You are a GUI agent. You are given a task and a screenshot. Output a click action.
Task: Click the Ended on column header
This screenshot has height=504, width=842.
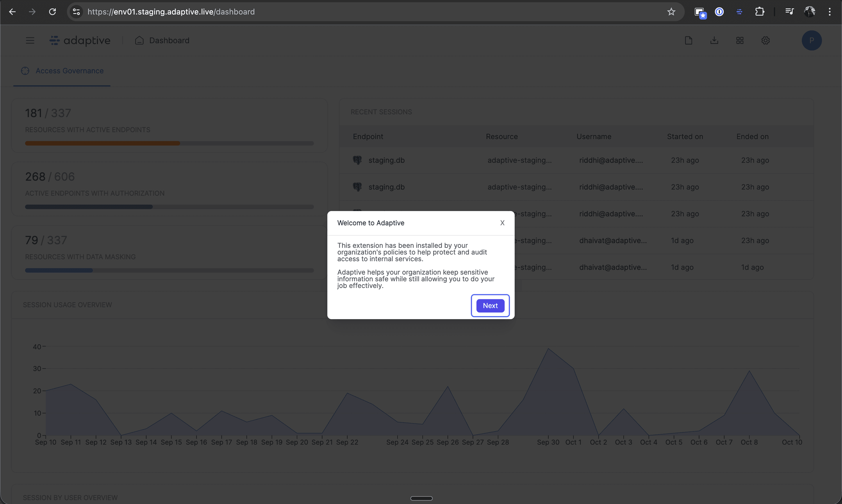752,137
